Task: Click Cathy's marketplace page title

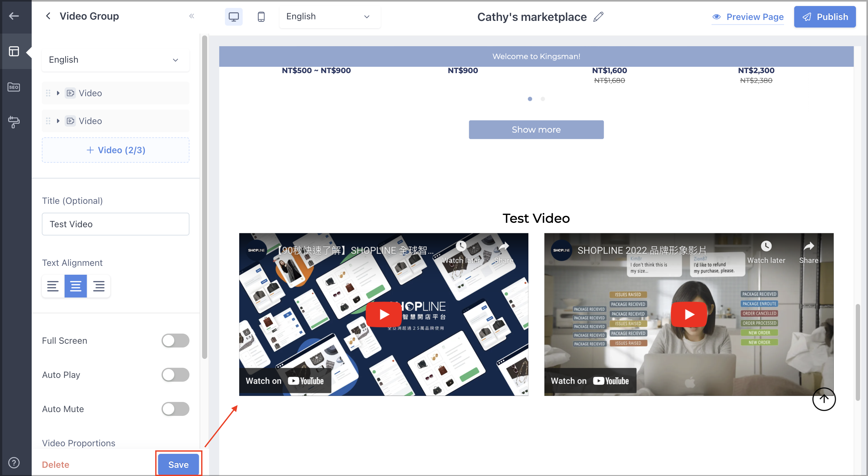Action: click(x=532, y=17)
